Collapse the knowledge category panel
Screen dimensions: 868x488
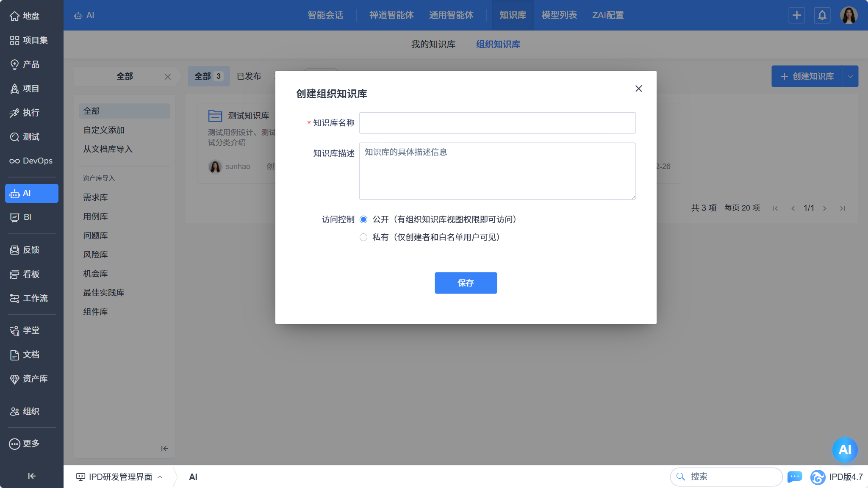click(164, 449)
